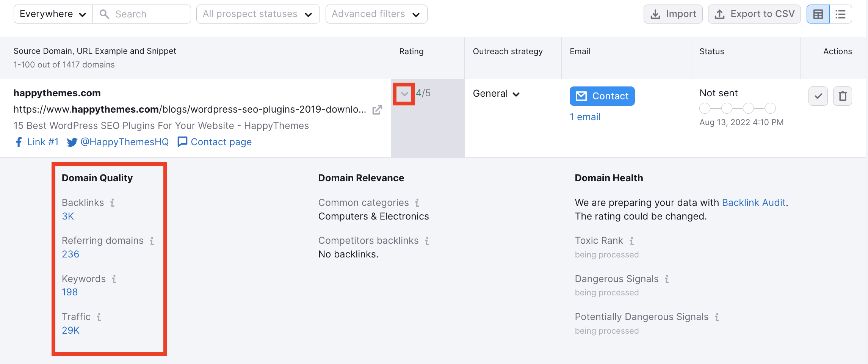The width and height of the screenshot is (868, 364).
Task: Open the happythemes.com blog URL
Action: click(190, 110)
